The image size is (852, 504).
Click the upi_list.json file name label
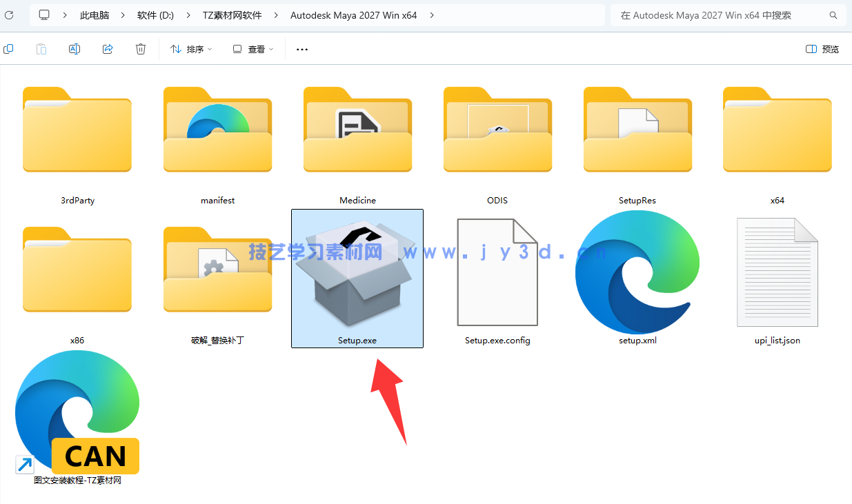click(x=777, y=340)
